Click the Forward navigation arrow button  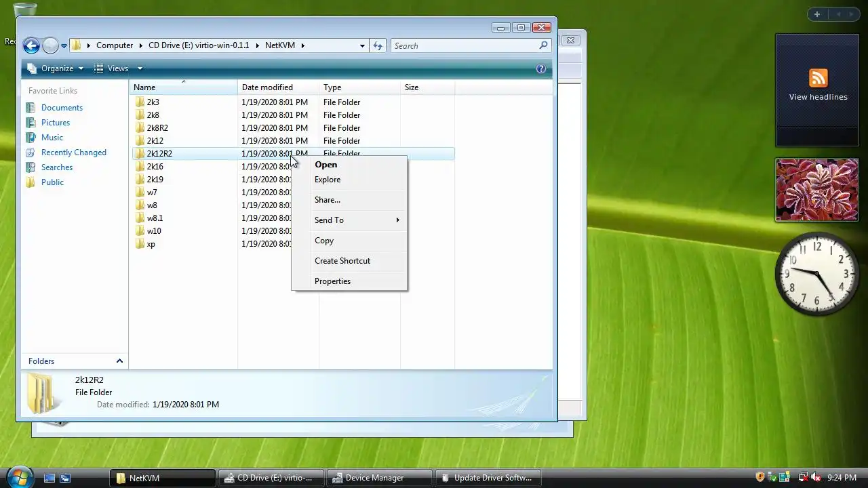pos(50,45)
